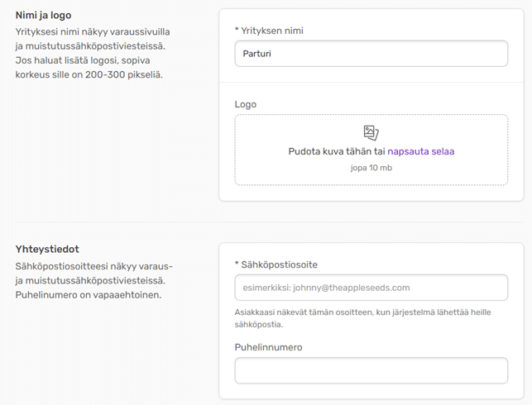Click the Yhteystiedot description paragraph
Image resolution: width=532 pixels, height=405 pixels.
(x=95, y=280)
